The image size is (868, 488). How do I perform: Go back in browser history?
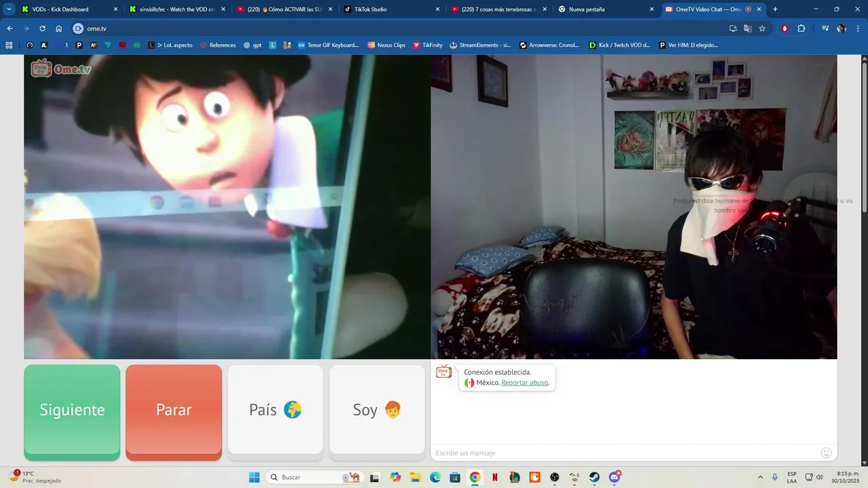pyautogui.click(x=9, y=28)
